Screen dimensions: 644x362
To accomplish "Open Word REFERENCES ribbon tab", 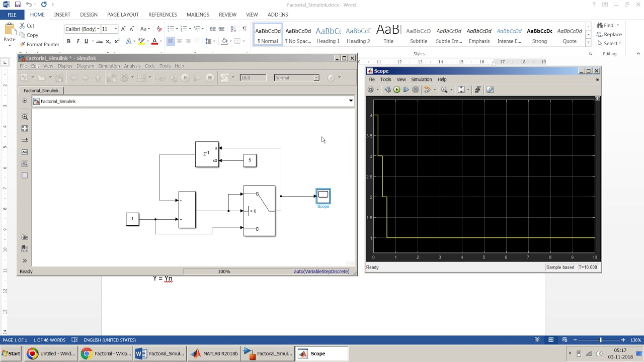I will point(163,15).
